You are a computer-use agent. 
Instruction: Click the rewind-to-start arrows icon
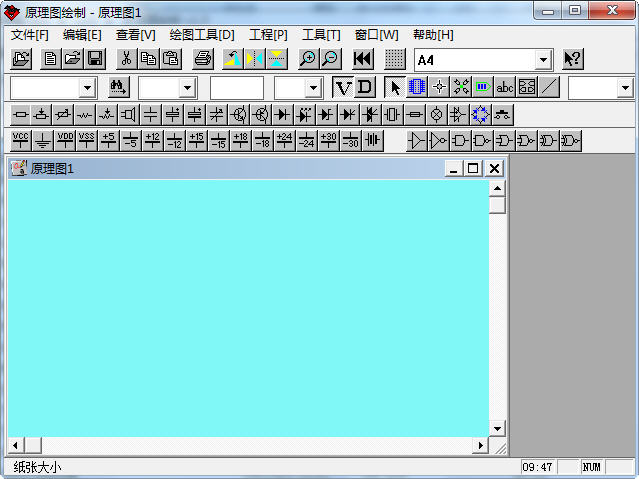pyautogui.click(x=362, y=59)
